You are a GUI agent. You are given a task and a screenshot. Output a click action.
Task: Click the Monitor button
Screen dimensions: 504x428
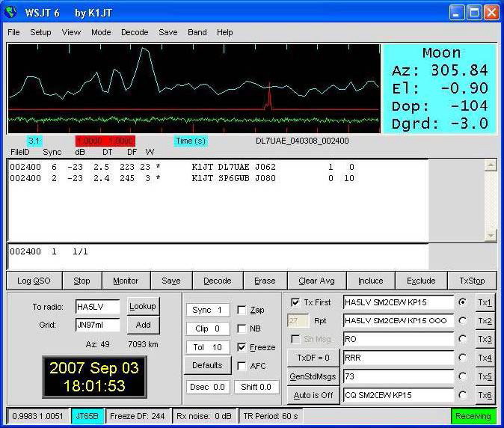tap(126, 281)
